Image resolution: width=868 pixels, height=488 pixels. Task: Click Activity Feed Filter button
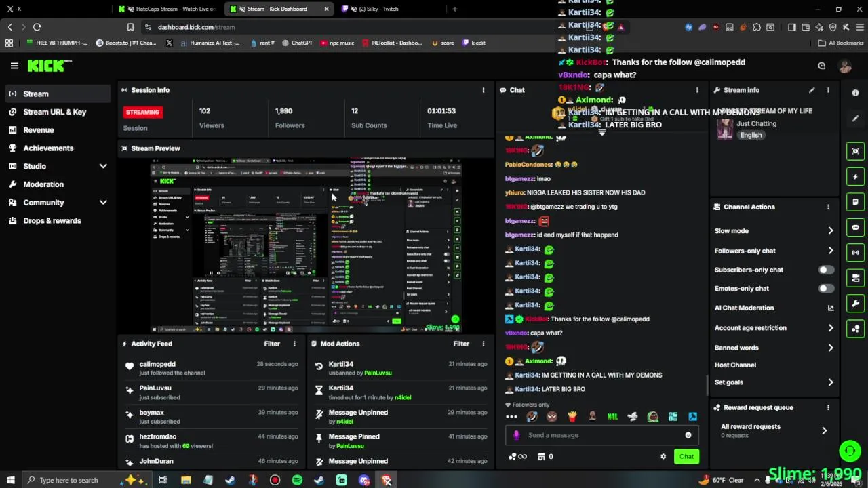click(272, 344)
